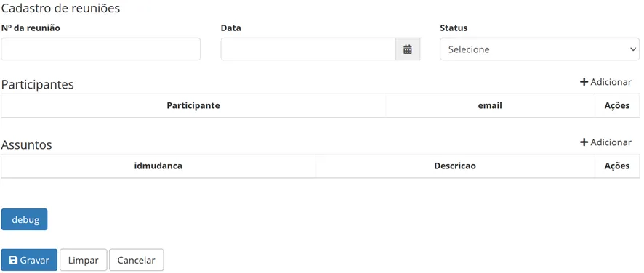The height and width of the screenshot is (273, 644).
Task: Click the blue debug button
Action: [24, 219]
